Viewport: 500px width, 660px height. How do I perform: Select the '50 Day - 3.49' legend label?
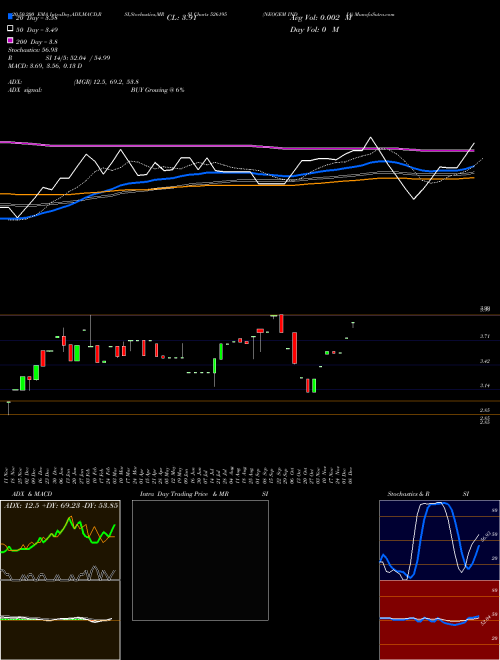(37, 30)
